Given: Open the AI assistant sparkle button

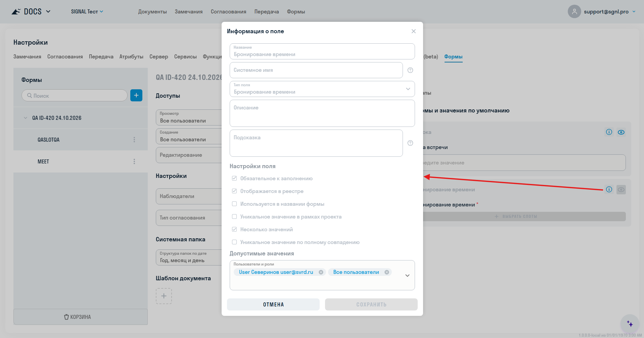Looking at the screenshot, I should (630, 324).
